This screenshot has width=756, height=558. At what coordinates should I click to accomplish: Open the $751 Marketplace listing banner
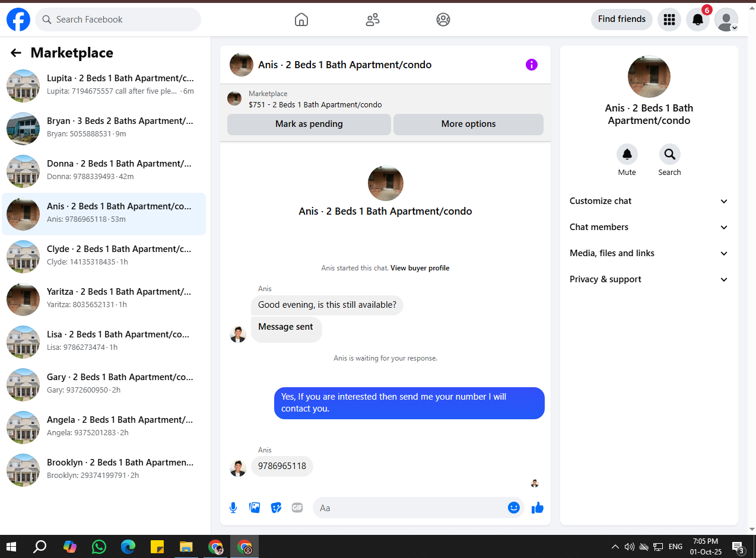point(385,99)
